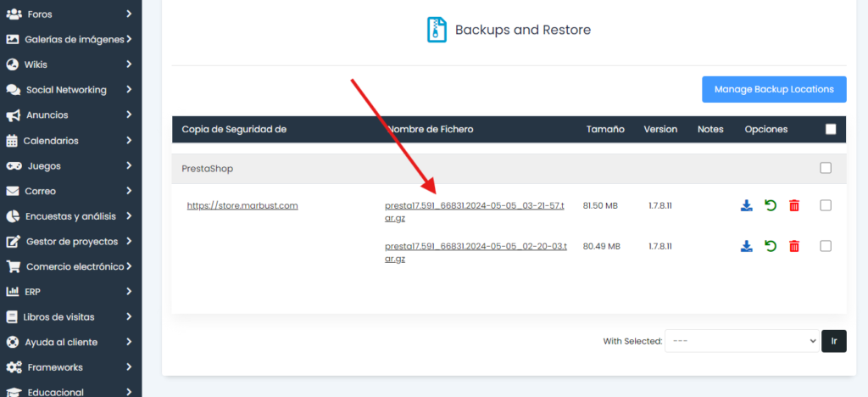Viewport: 868px width, 397px height.
Task: Open the store.marbust.com link
Action: (242, 205)
